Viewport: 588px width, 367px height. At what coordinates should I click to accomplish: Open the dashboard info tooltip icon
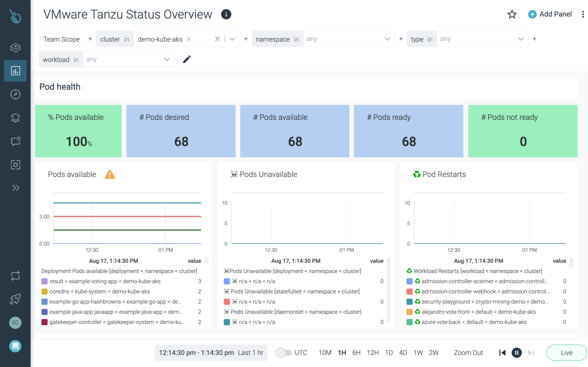[226, 14]
